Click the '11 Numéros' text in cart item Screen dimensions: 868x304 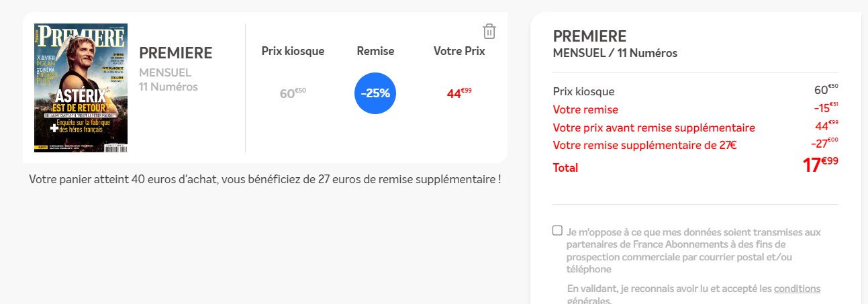[x=168, y=86]
